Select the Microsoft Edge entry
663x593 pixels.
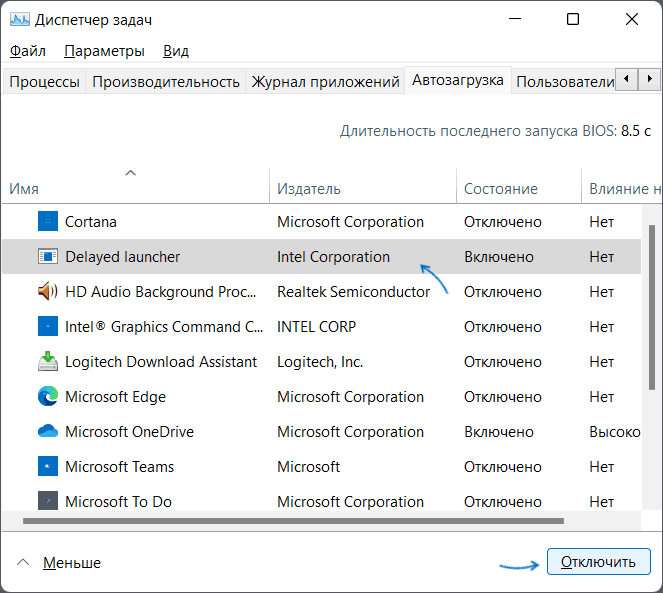coord(115,397)
